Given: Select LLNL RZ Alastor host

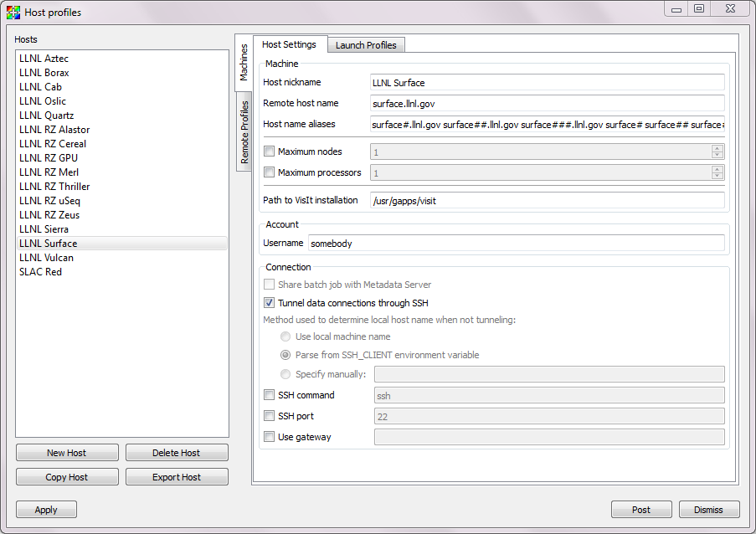Looking at the screenshot, I should (122, 130).
